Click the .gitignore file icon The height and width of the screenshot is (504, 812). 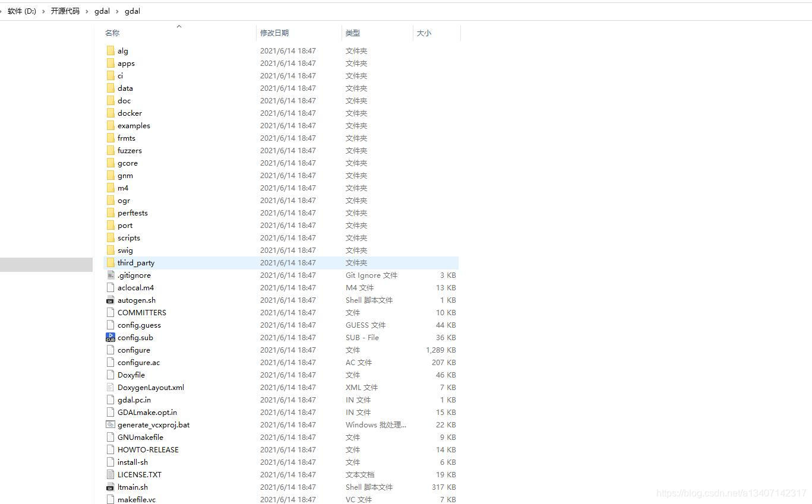110,275
